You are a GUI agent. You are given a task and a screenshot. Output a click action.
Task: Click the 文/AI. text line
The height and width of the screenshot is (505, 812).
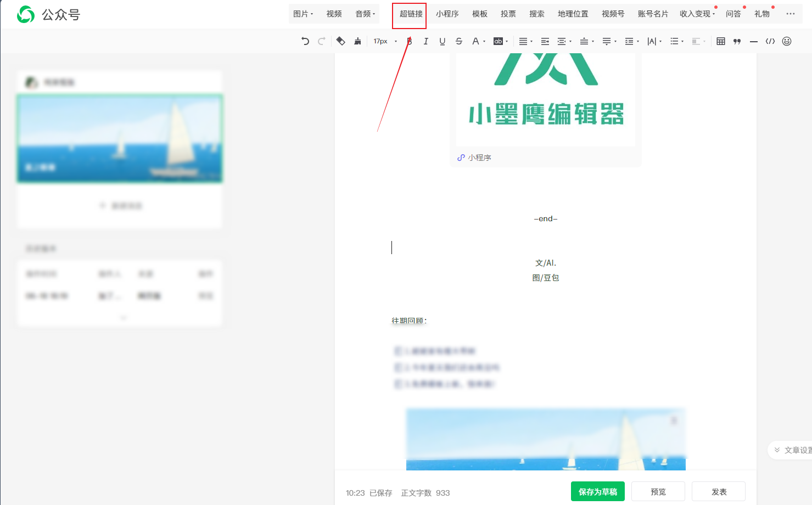(546, 263)
